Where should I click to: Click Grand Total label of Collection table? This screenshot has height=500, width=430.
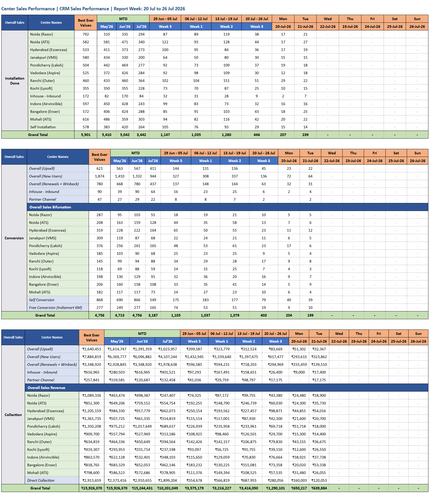click(x=40, y=488)
